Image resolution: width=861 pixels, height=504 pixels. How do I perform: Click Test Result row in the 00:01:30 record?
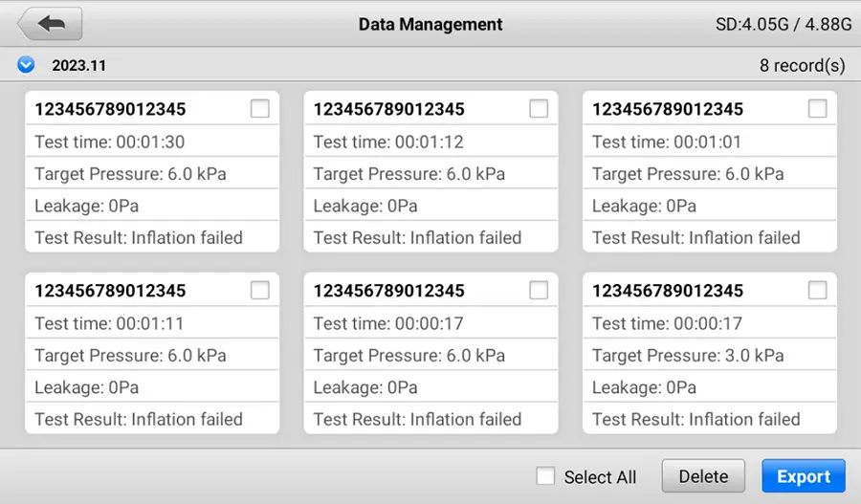tap(152, 237)
